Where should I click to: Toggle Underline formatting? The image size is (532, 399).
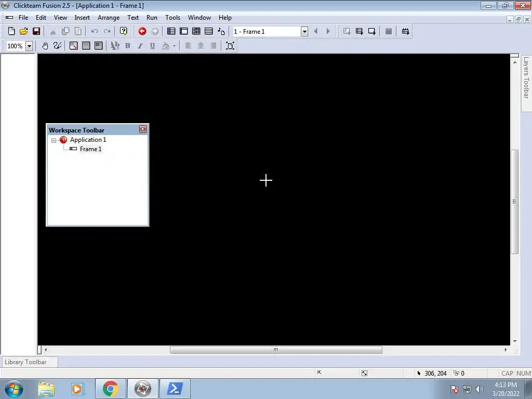153,46
